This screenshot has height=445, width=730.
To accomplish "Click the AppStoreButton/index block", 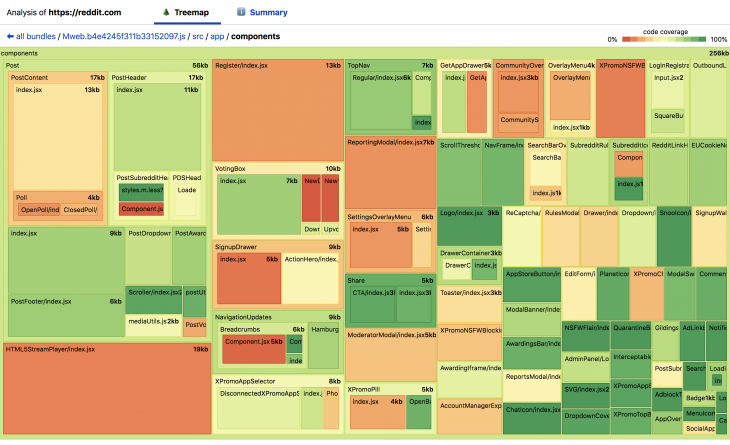I will click(532, 284).
